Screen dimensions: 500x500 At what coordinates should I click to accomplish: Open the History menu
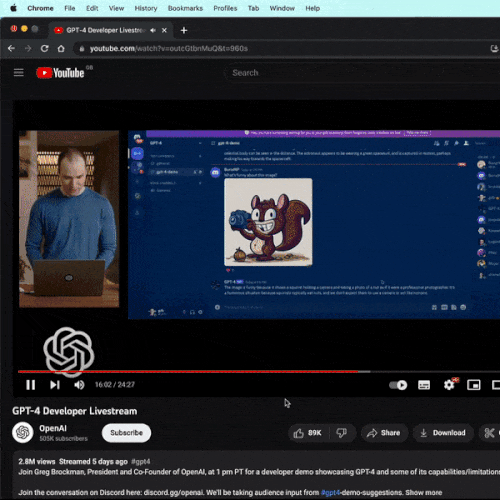(x=146, y=8)
